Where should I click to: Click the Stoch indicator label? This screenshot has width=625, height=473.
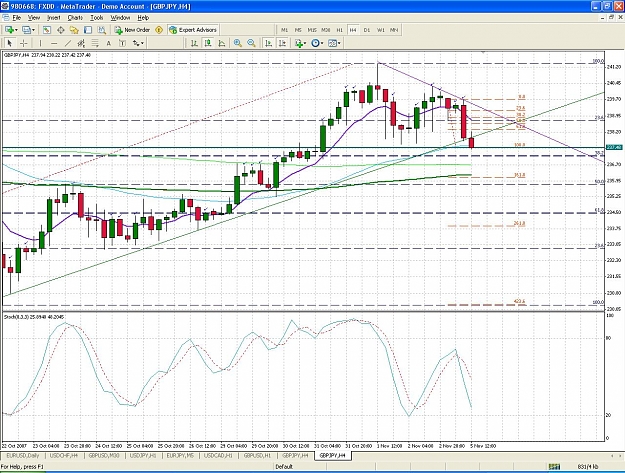pyautogui.click(x=34, y=317)
